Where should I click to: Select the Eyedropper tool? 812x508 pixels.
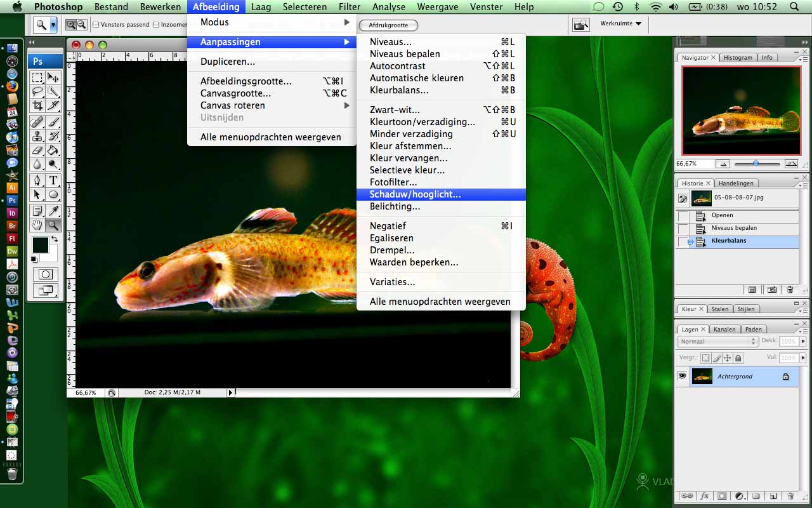point(53,211)
